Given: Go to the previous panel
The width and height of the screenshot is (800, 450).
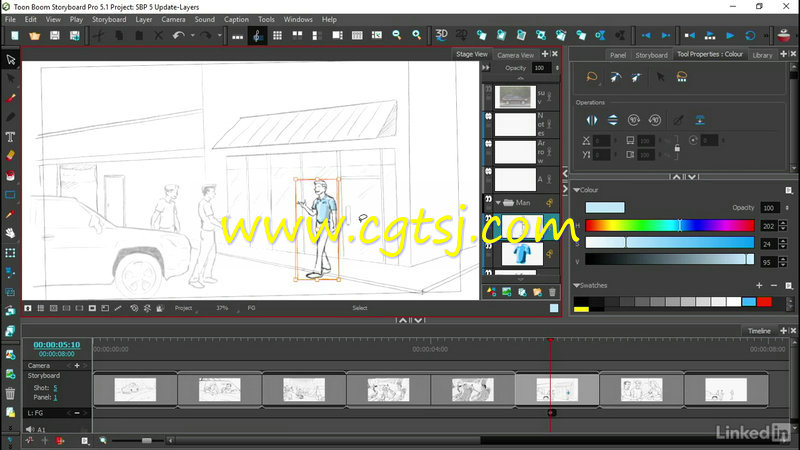Looking at the screenshot, I should point(646,35).
